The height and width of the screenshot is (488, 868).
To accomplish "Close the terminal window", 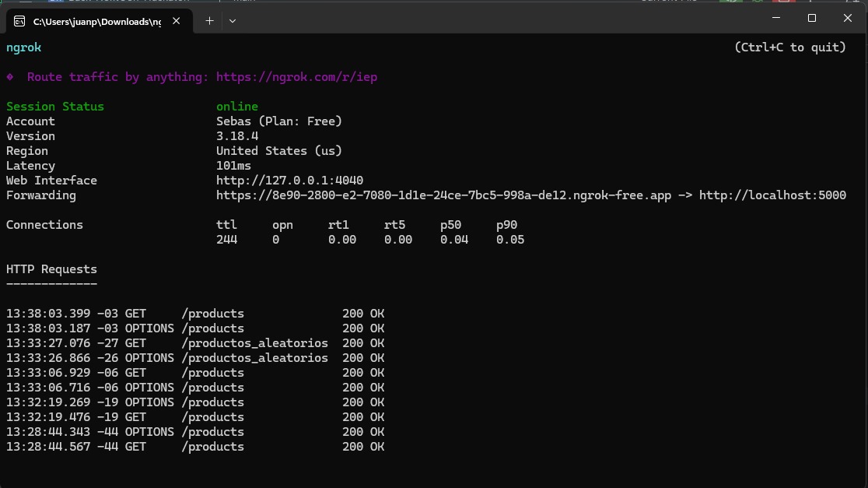I will pyautogui.click(x=848, y=18).
